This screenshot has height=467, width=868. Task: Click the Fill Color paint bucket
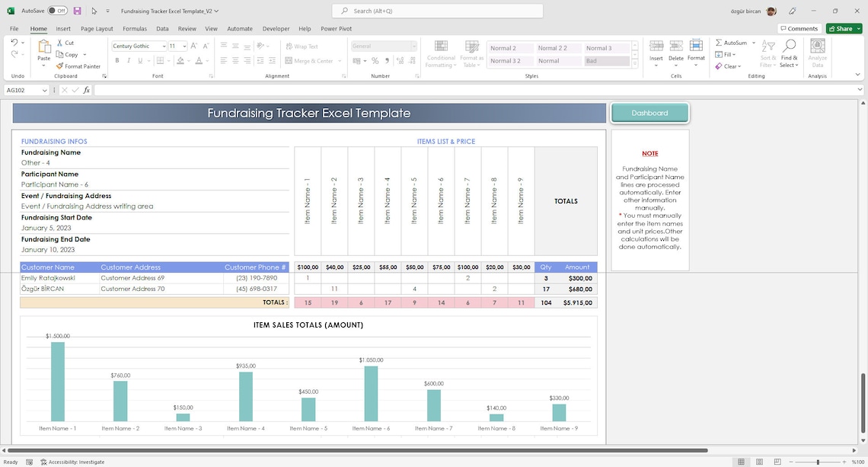tap(180, 60)
